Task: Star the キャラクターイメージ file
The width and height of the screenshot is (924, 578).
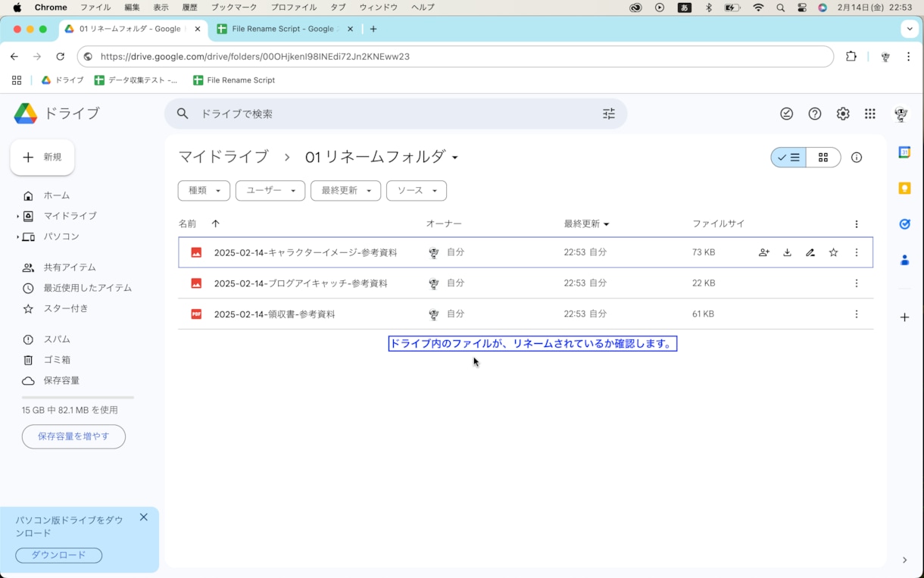Action: [x=833, y=252]
